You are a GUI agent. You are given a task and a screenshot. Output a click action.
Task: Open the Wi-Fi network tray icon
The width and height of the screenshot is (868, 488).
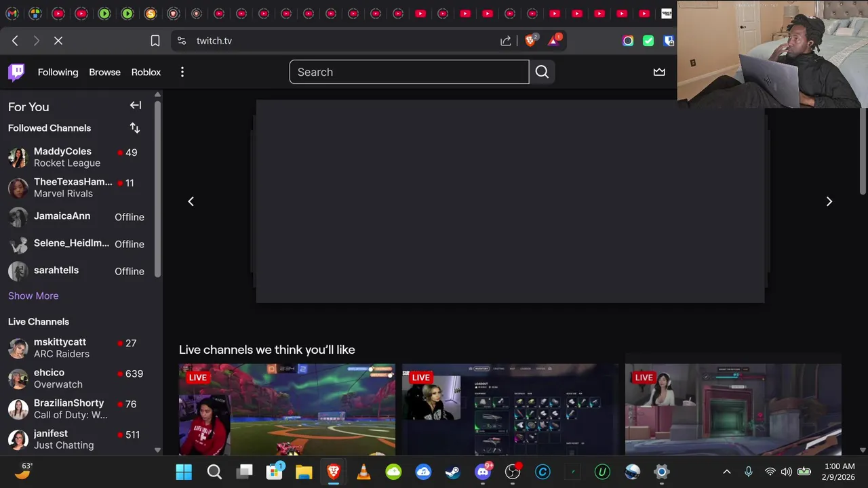coord(770,472)
